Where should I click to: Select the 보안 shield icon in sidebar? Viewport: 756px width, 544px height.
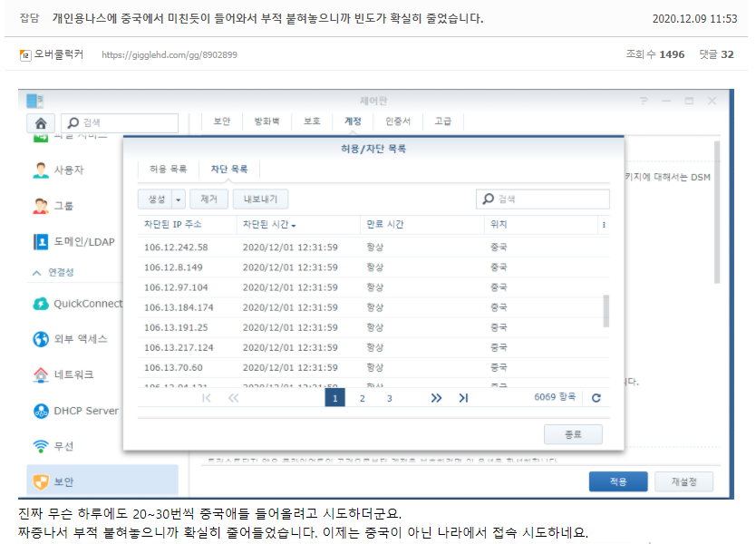(41, 481)
